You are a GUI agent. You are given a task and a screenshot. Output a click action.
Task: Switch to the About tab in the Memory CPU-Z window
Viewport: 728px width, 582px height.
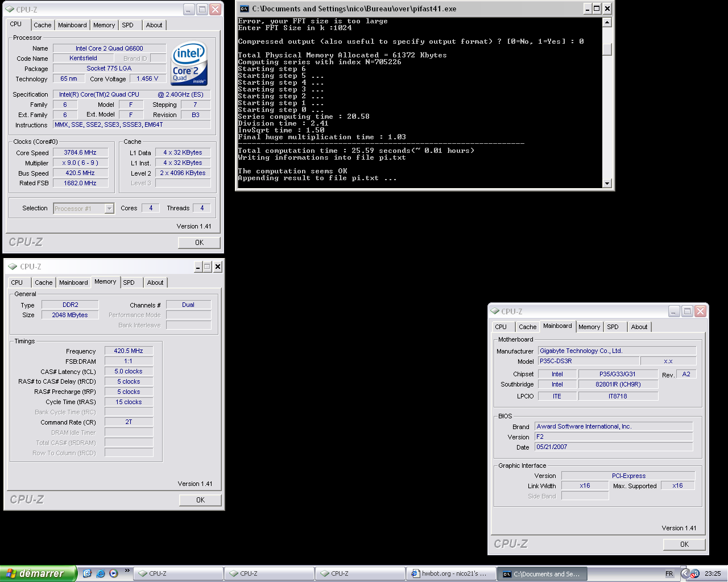(x=155, y=282)
